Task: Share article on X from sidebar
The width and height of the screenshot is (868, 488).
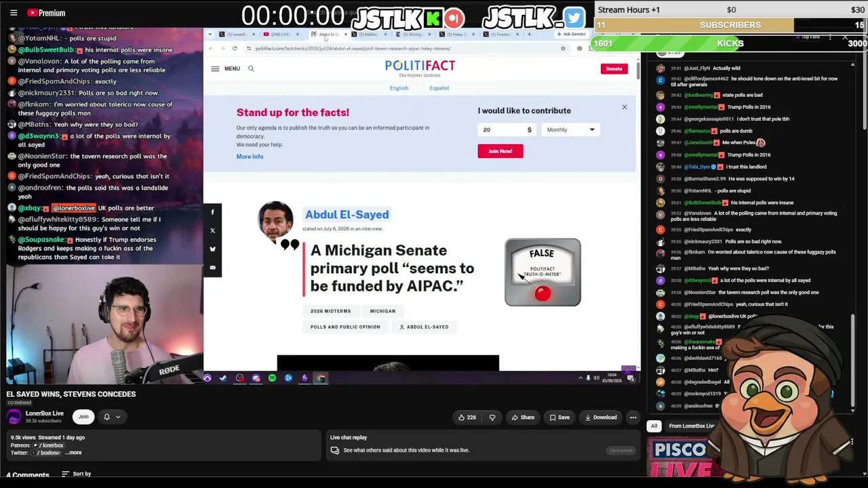Action: point(212,230)
